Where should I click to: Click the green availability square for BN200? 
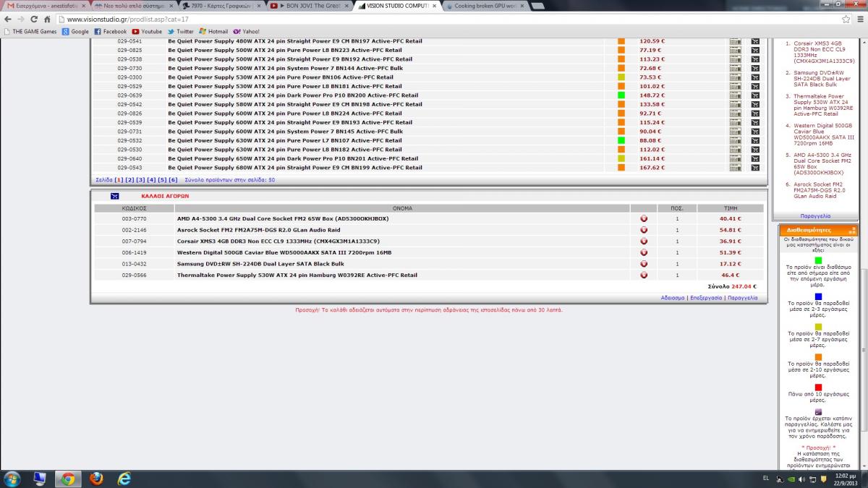pos(621,95)
